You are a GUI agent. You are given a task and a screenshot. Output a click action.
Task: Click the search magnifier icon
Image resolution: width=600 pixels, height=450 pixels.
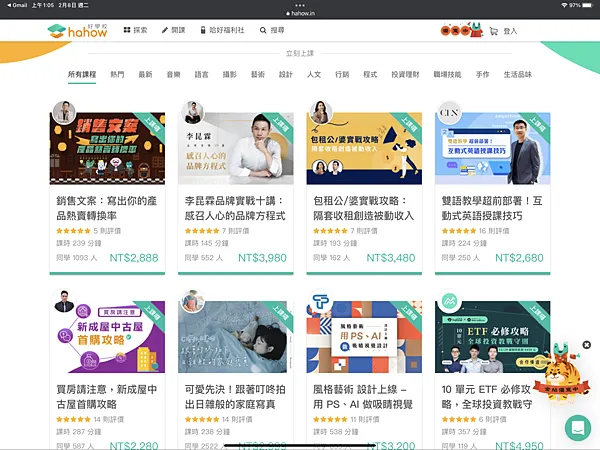[263, 30]
